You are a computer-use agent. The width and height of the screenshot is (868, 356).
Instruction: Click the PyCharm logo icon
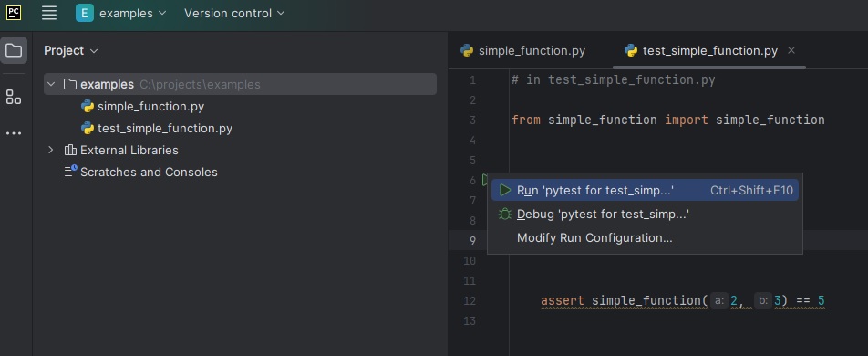[14, 13]
